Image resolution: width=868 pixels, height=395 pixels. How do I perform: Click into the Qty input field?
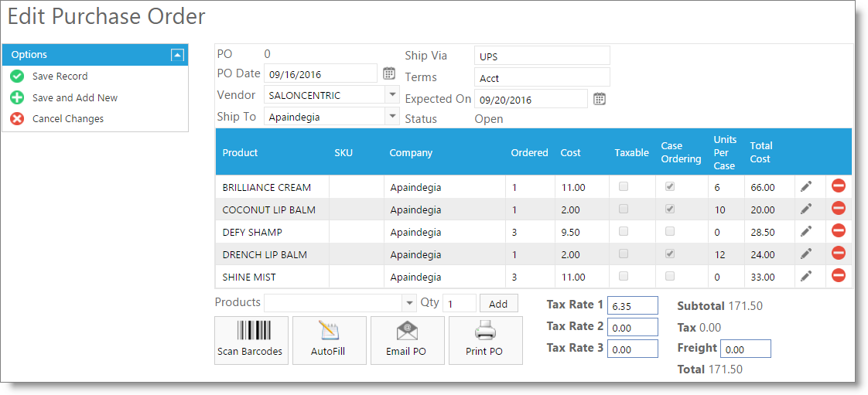(460, 304)
